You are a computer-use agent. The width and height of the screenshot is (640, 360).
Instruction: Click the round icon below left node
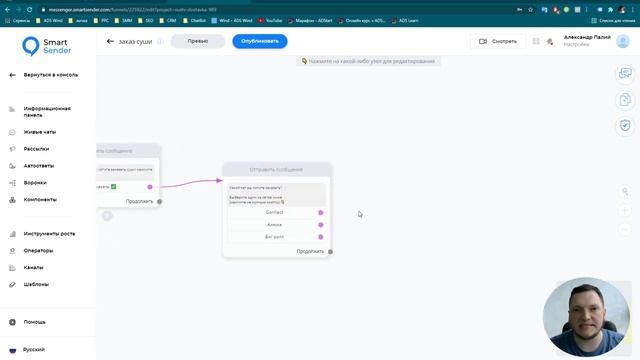pyautogui.click(x=107, y=216)
